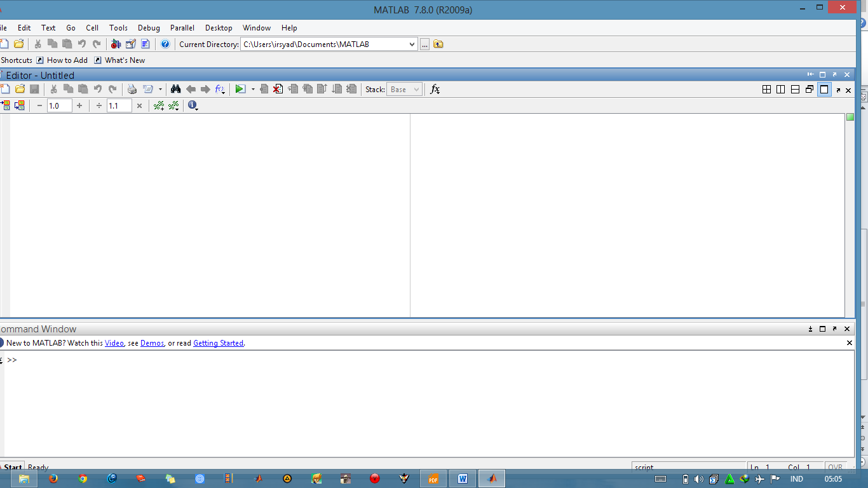The height and width of the screenshot is (488, 868).
Task: Open Microsoft Word from the taskbar
Action: pyautogui.click(x=463, y=478)
